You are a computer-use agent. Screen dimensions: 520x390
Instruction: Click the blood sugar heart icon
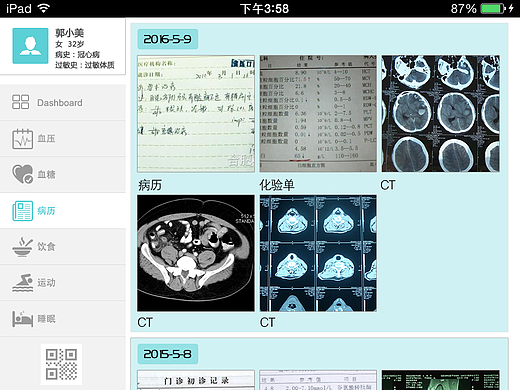22,174
